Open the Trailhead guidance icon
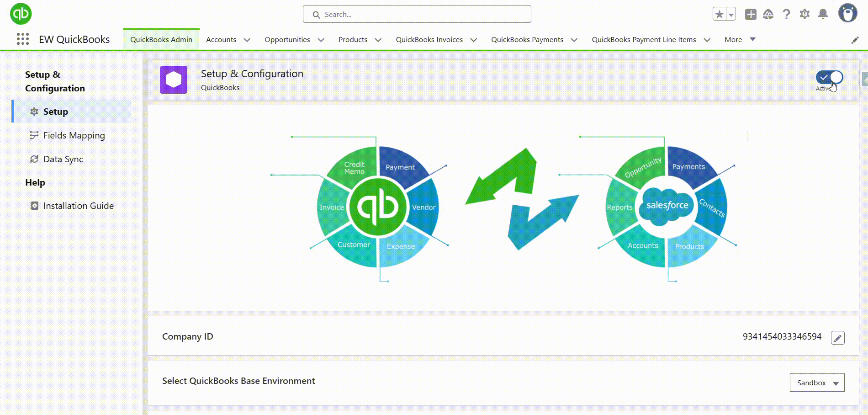This screenshot has height=415, width=868. click(x=768, y=14)
